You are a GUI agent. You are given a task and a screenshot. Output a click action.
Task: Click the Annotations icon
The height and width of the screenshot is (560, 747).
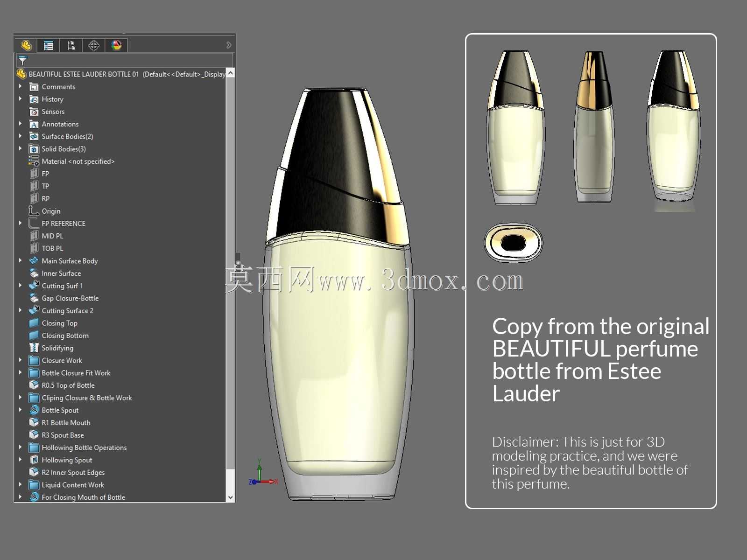tap(34, 124)
